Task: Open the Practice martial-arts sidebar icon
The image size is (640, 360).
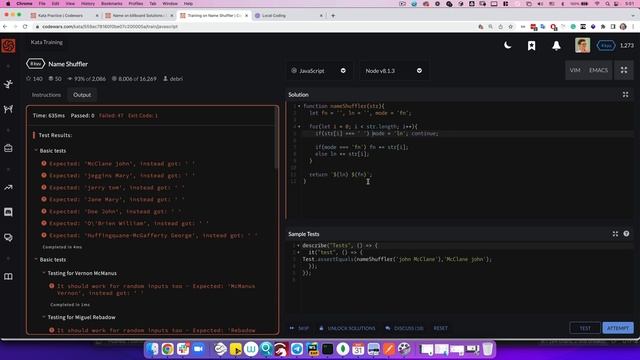Action: coord(8,84)
